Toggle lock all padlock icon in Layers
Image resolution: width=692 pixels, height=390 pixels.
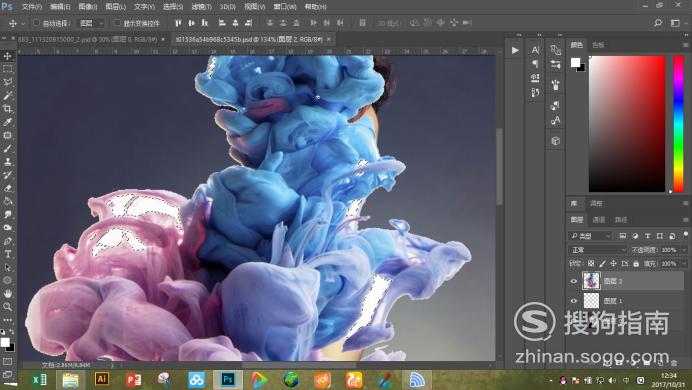tap(636, 263)
